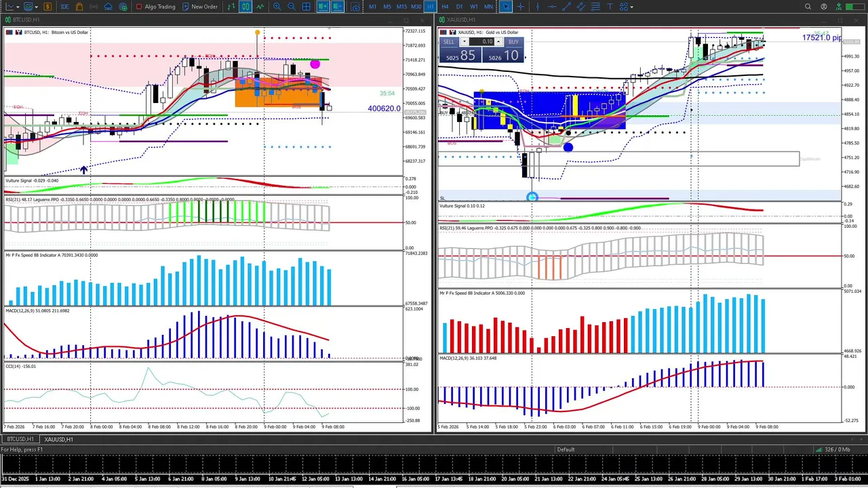Expand the chart type dropdown arrow
The image size is (868, 488).
tap(18, 7)
